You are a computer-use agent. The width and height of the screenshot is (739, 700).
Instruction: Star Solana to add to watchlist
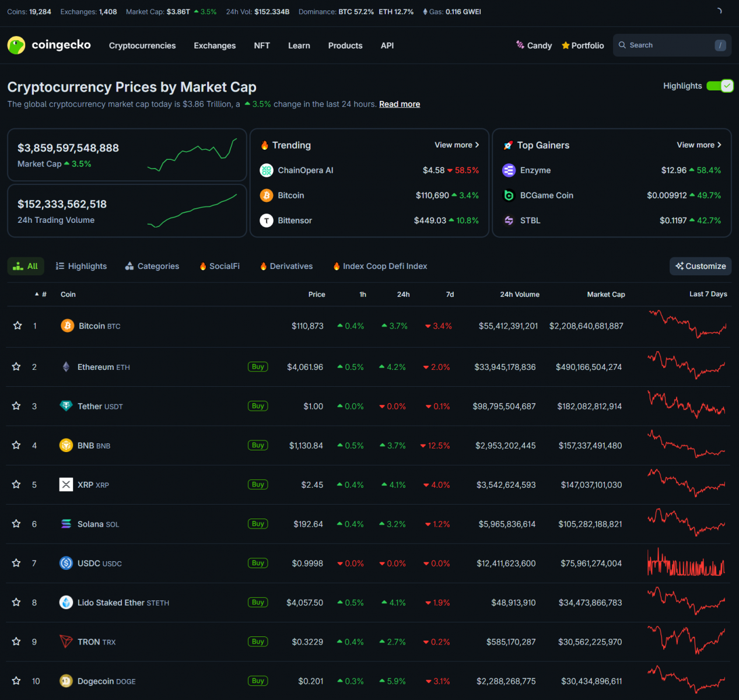16,524
